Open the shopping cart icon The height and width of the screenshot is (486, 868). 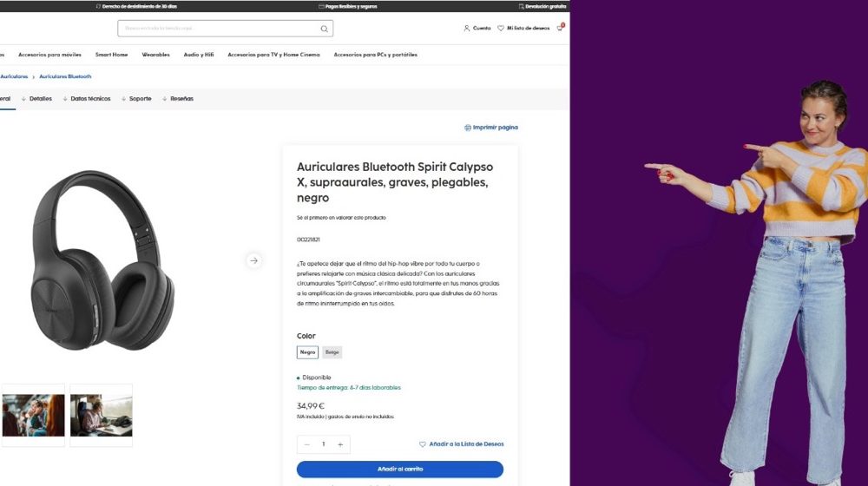pyautogui.click(x=560, y=27)
